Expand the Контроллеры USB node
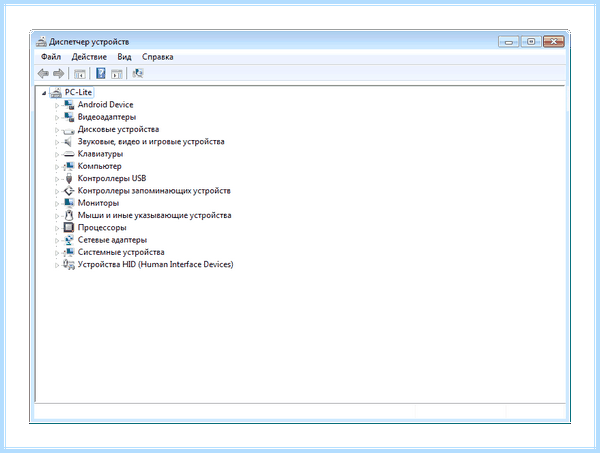The image size is (600, 453). pos(57,179)
